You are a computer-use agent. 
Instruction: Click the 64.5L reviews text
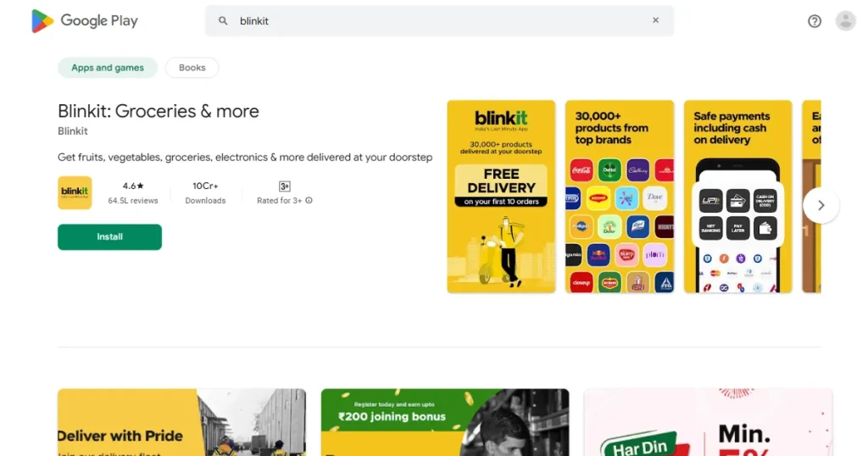tap(133, 201)
